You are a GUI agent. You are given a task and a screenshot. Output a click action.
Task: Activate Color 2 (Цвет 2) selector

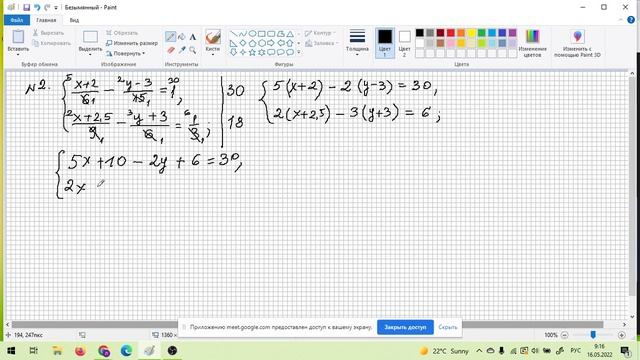(x=404, y=43)
